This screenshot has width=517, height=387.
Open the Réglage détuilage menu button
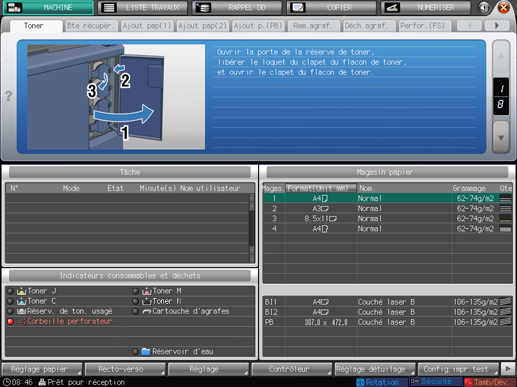click(x=375, y=369)
